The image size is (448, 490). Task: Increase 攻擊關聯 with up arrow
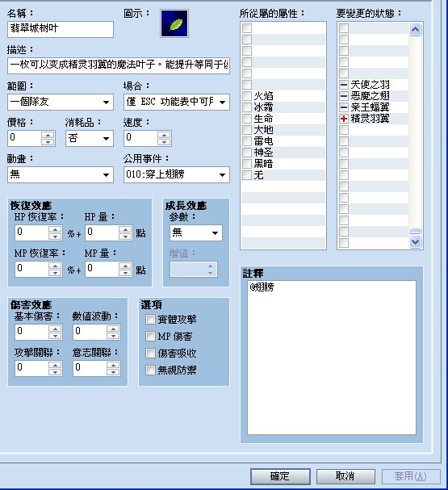55,365
